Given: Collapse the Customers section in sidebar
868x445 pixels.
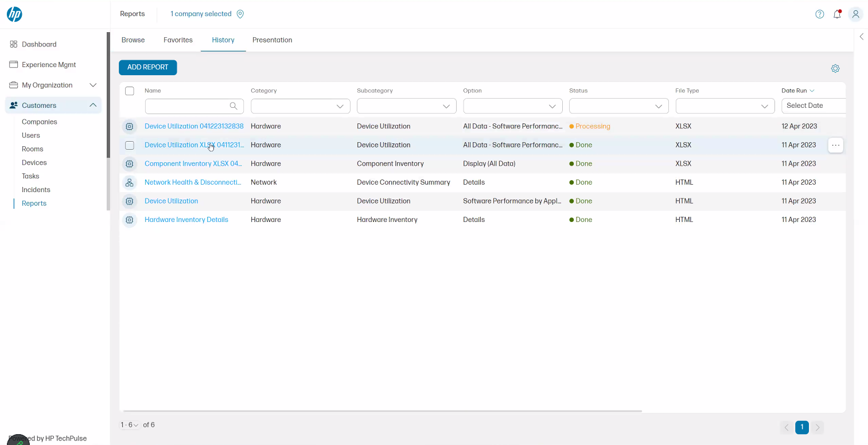Looking at the screenshot, I should tap(93, 105).
